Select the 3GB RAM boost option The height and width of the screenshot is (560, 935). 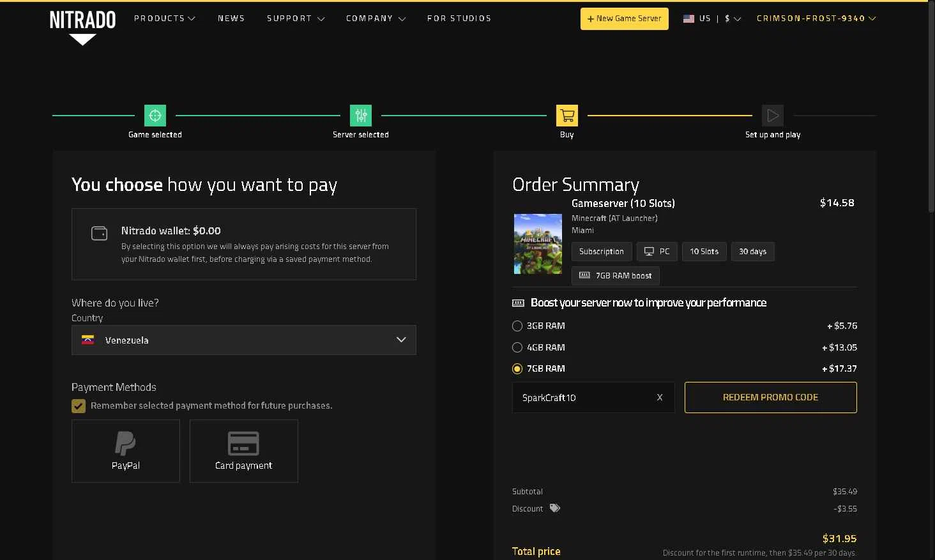(517, 326)
